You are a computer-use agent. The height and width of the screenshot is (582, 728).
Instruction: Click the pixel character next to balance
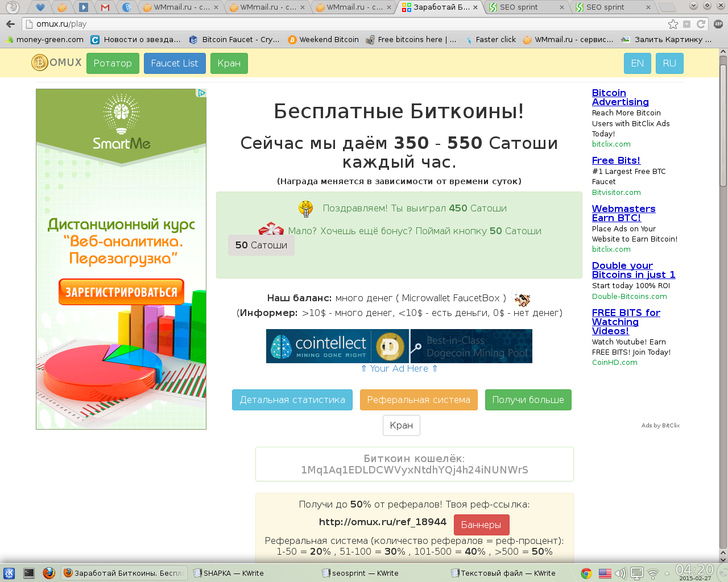click(520, 298)
